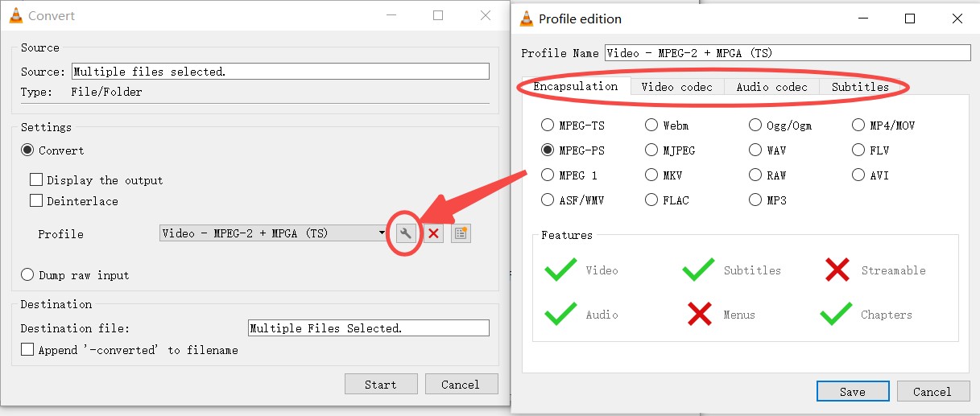Screen dimensions: 980x416
Task: Click the 'File/Folder' type value
Action: 106,92
